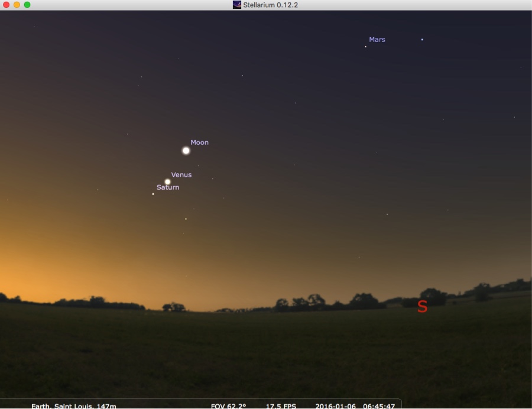The width and height of the screenshot is (532, 409).
Task: Click the Stellarium 0.12.2 window title
Action: click(x=270, y=5)
